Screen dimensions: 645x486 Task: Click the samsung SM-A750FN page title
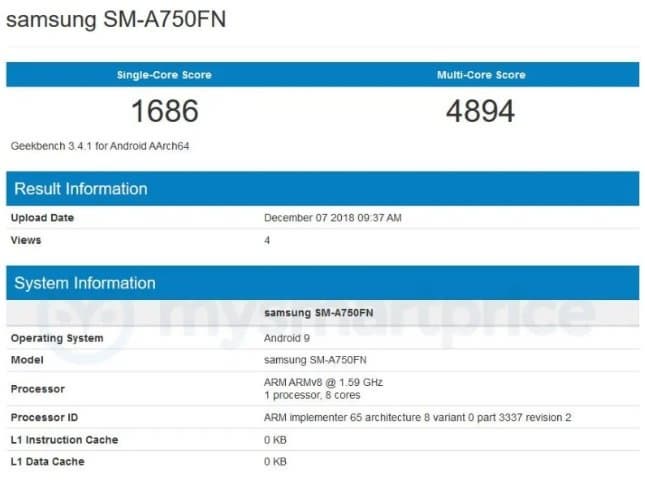click(116, 21)
